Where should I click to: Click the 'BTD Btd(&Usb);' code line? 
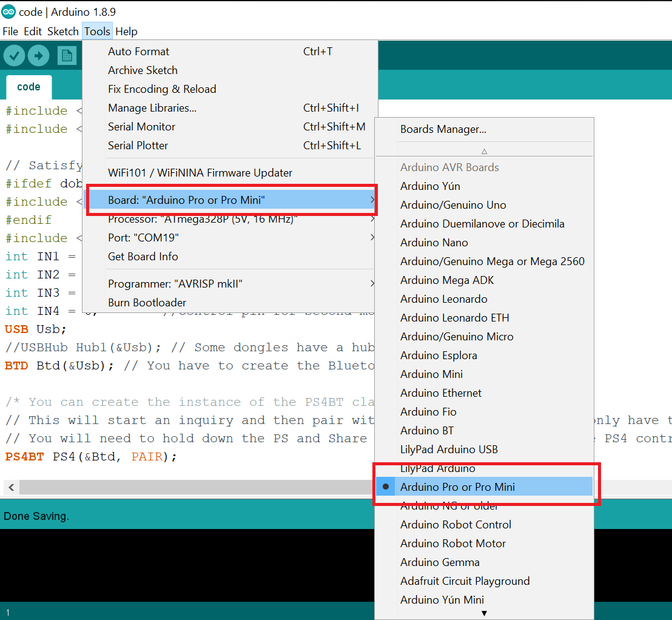[59, 366]
